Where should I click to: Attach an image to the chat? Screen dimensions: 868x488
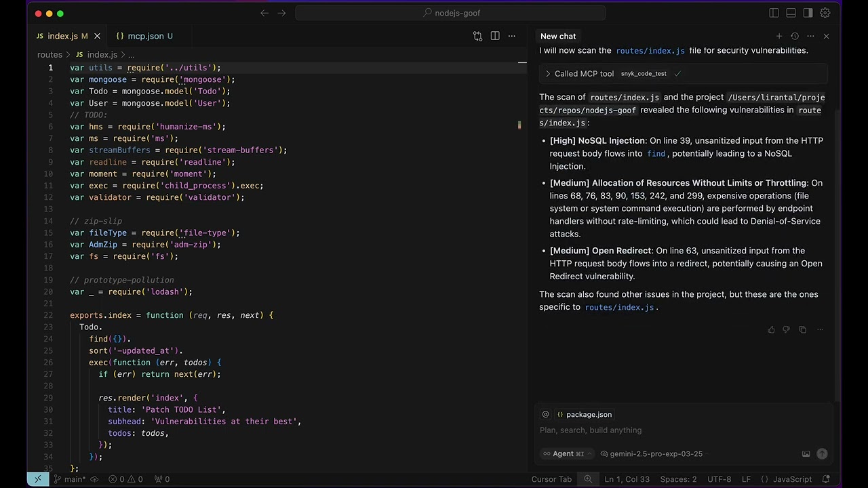tap(806, 454)
